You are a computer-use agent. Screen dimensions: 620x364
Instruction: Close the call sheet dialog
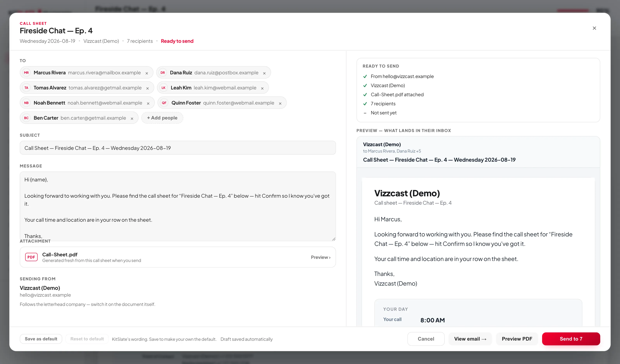coord(594,28)
